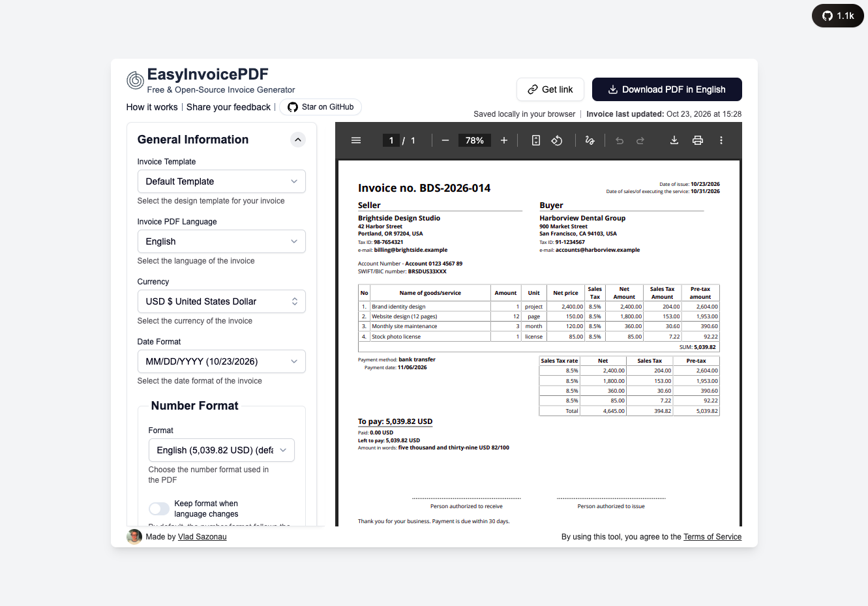Open more actions menu in PDF viewer
Screen dimensions: 868x606
click(x=721, y=140)
